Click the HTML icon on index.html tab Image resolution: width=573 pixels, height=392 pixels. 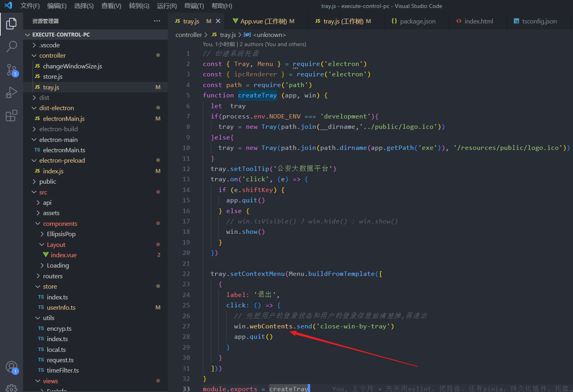pos(459,21)
